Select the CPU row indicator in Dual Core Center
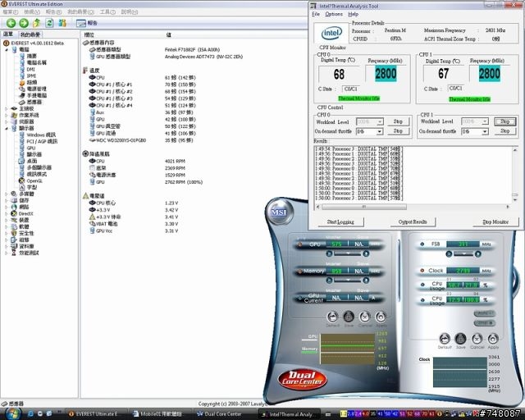Screen dimensions: 525x420 pyautogui.click(x=300, y=244)
